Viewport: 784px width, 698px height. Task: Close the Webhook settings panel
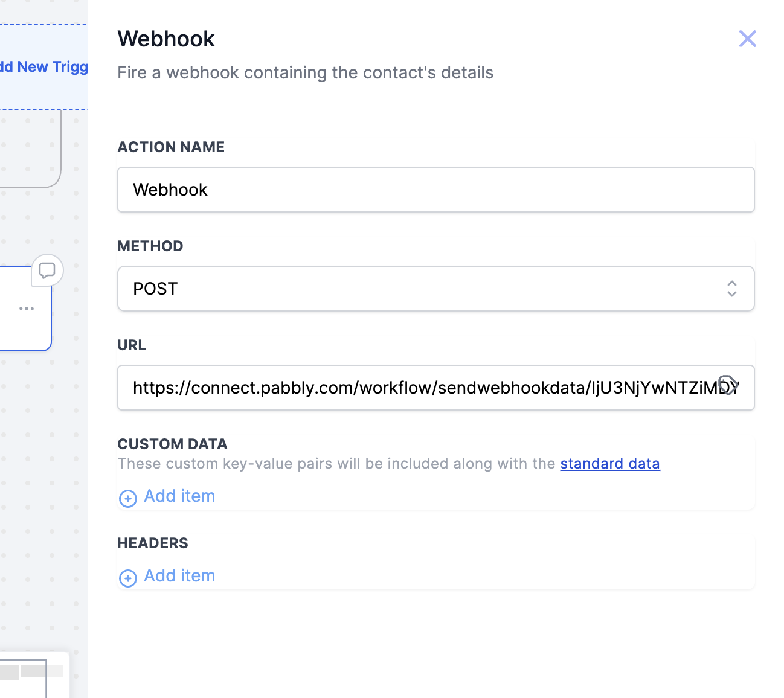tap(747, 39)
